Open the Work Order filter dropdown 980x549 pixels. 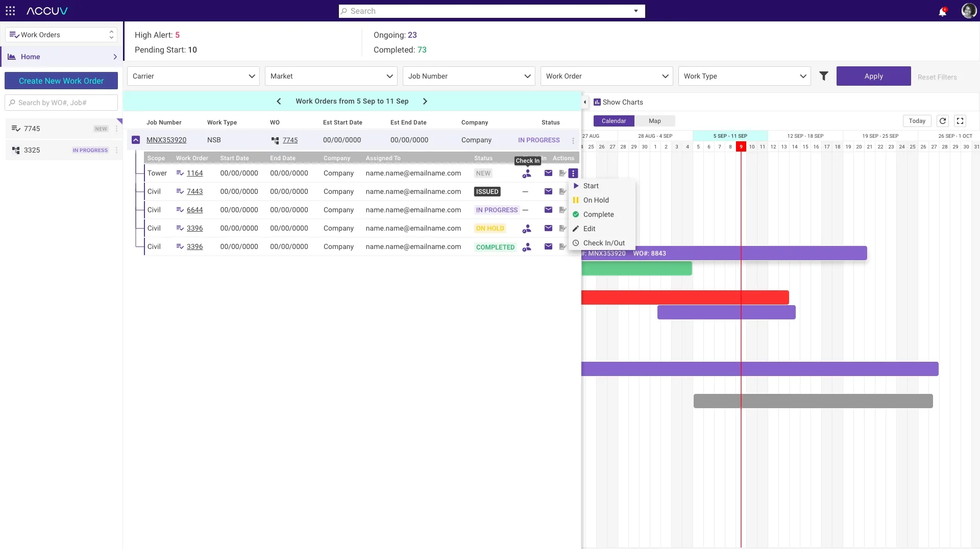click(x=607, y=76)
